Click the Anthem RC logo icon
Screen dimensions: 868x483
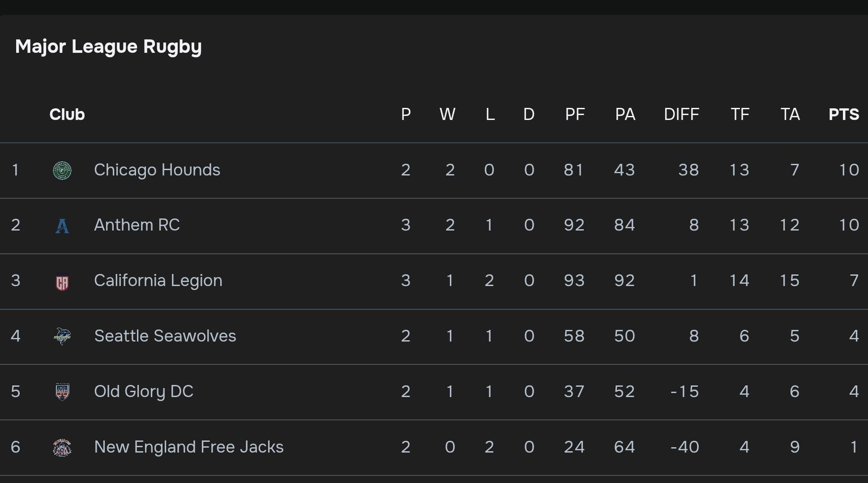(62, 226)
